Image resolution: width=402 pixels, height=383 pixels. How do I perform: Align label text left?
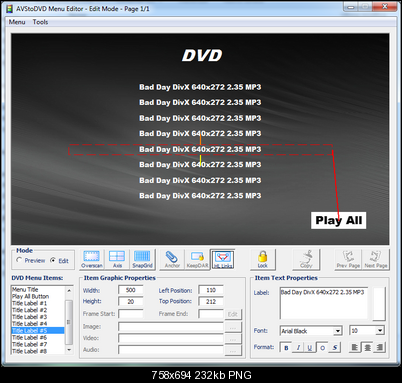click(355, 348)
